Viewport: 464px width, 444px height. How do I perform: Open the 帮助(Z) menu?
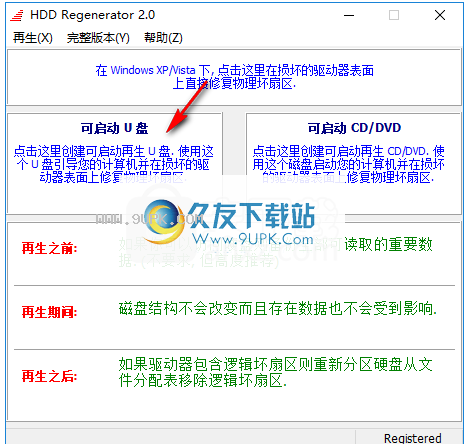tap(163, 38)
